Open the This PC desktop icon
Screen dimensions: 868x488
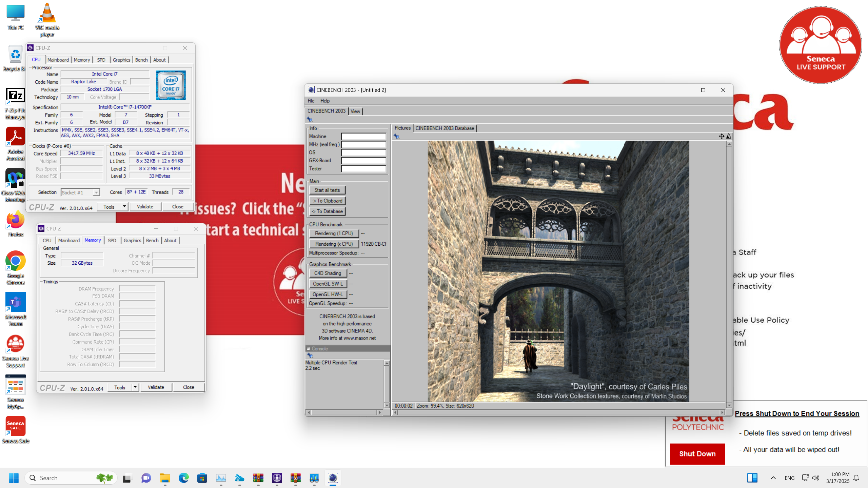tap(16, 18)
